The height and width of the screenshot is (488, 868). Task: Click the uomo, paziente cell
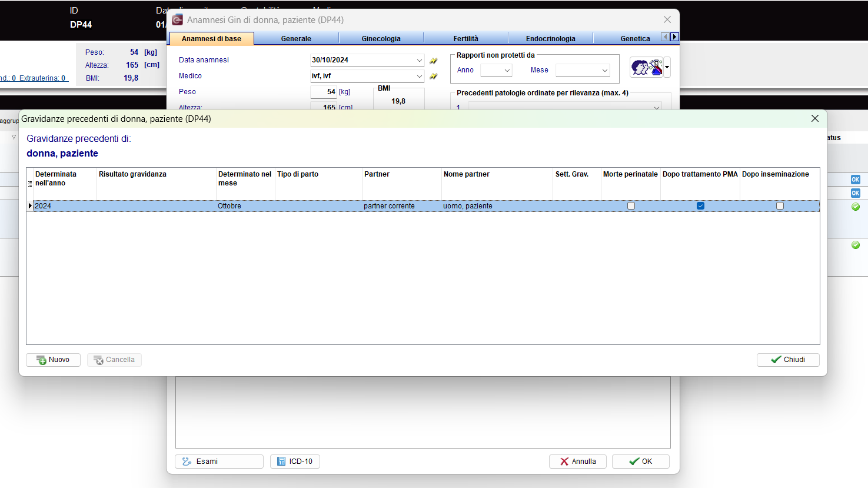pyautogui.click(x=497, y=206)
